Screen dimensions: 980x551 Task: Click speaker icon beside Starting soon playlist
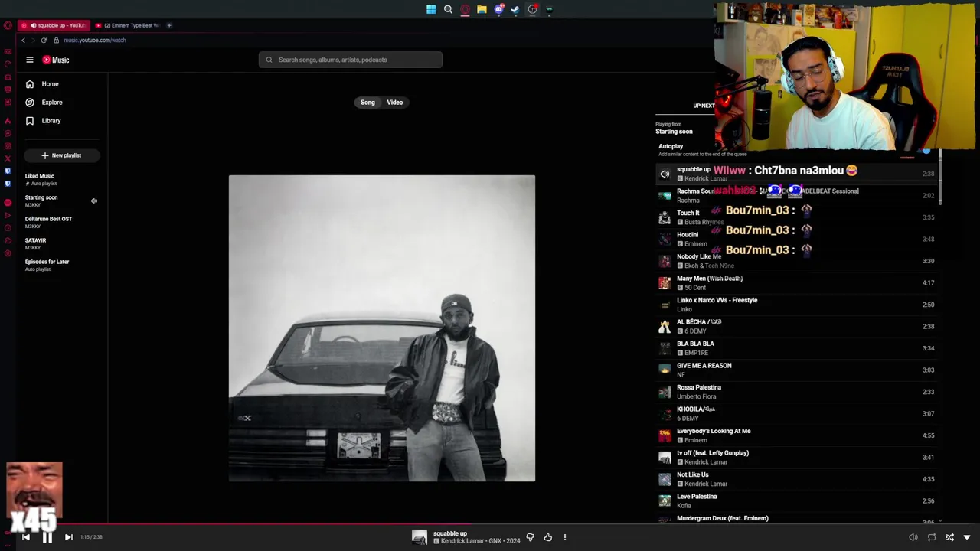94,201
